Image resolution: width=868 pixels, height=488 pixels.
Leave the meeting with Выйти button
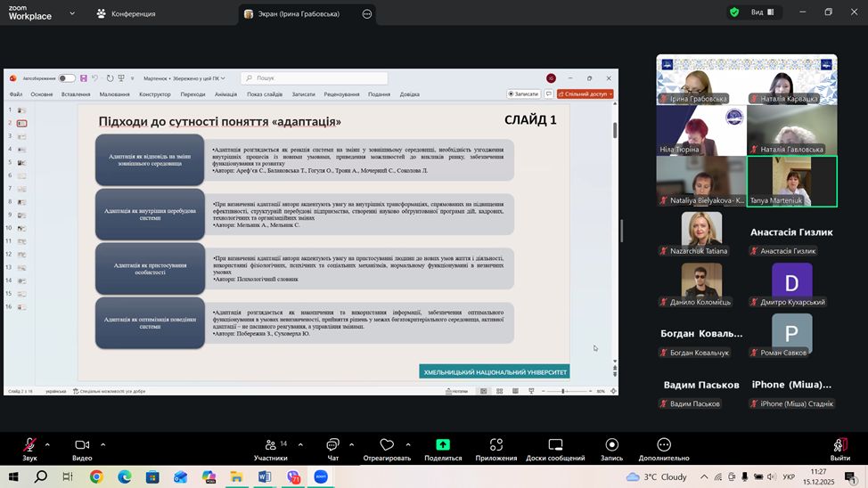coord(839,448)
